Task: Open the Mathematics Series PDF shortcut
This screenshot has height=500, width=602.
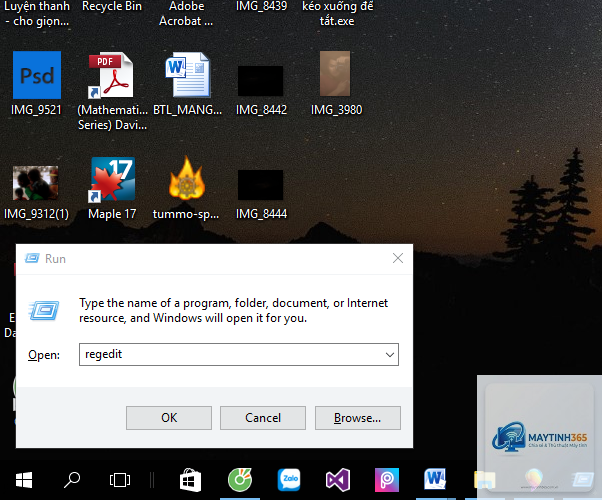Action: pyautogui.click(x=111, y=75)
